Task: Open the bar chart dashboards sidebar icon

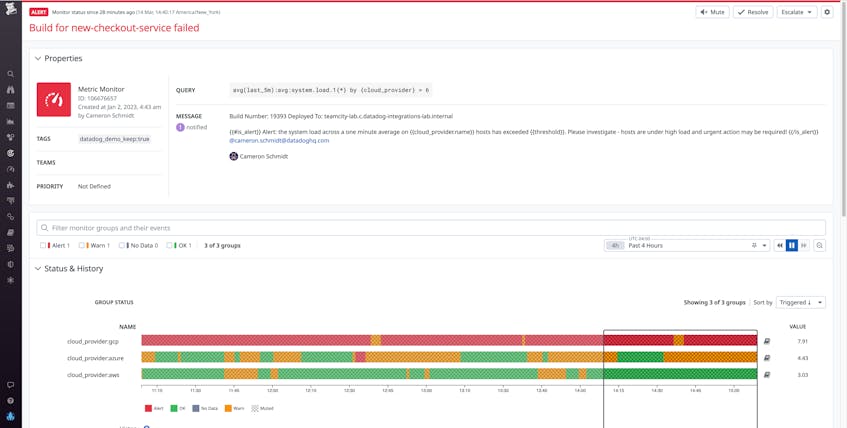Action: pyautogui.click(x=10, y=122)
